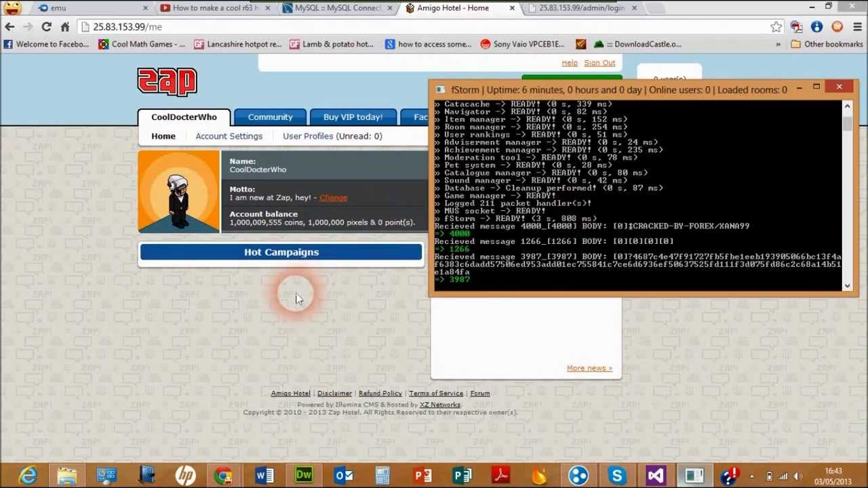Open Publisher from the taskbar
This screenshot has height=488, width=868.
click(462, 475)
